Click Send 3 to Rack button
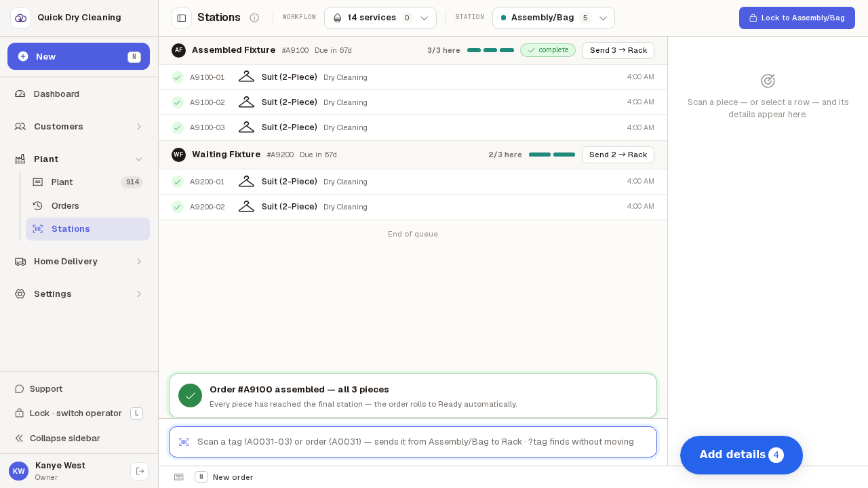 (618, 50)
